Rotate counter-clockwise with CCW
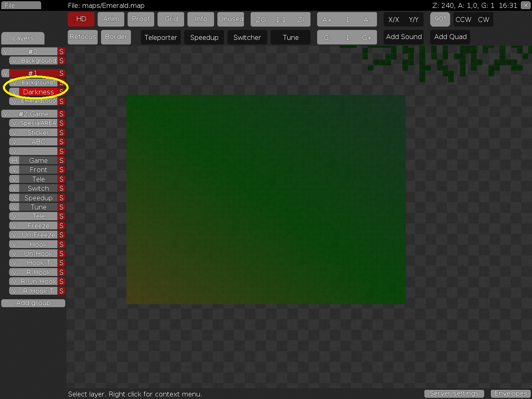The height and width of the screenshot is (399, 532). tap(463, 19)
